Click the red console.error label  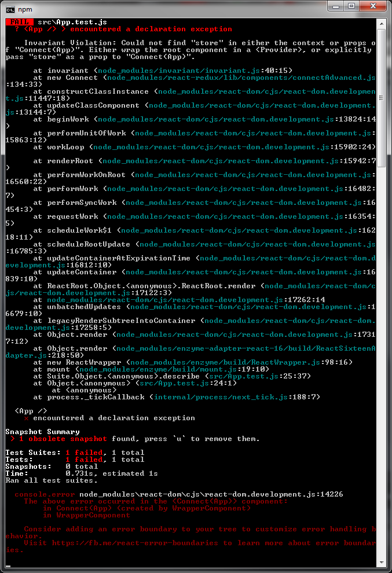pos(45,494)
